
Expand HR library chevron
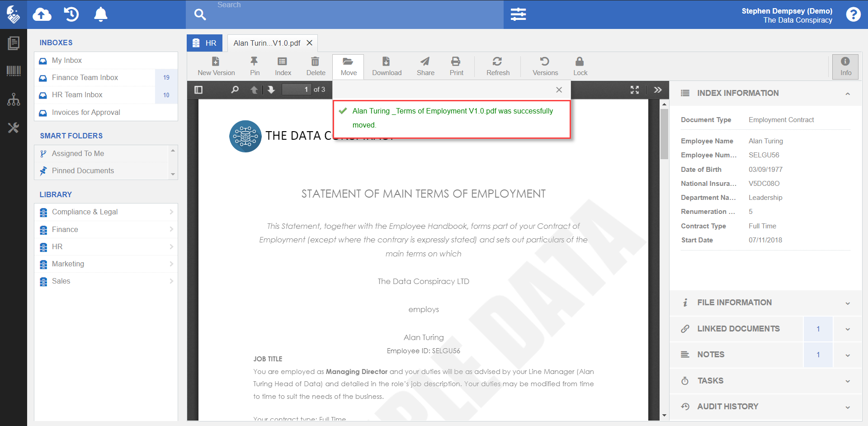(x=171, y=246)
